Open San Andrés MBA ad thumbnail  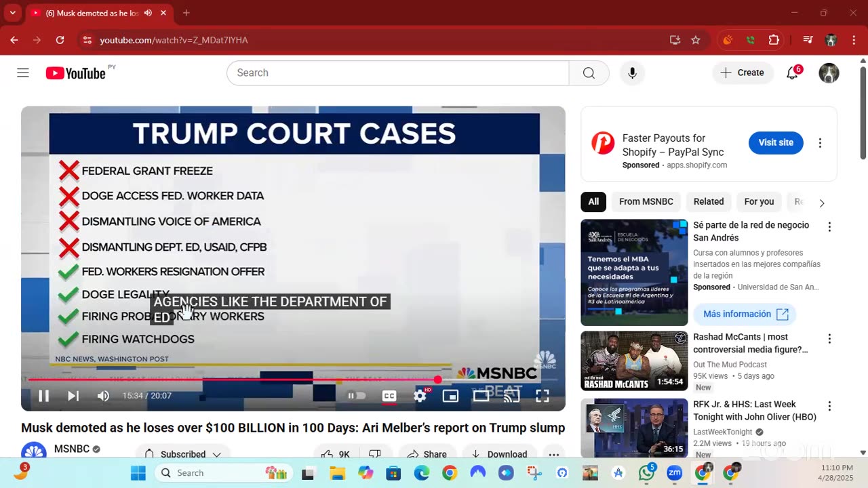pyautogui.click(x=634, y=272)
